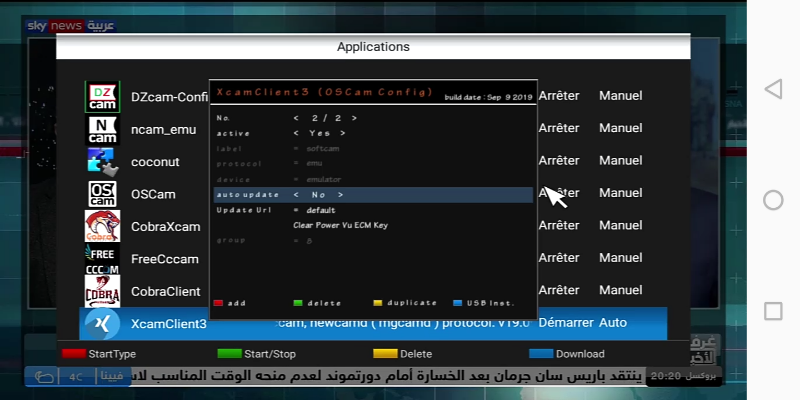Image resolution: width=800 pixels, height=400 pixels.
Task: Click Arrêter on ncam_emu row
Action: point(559,128)
